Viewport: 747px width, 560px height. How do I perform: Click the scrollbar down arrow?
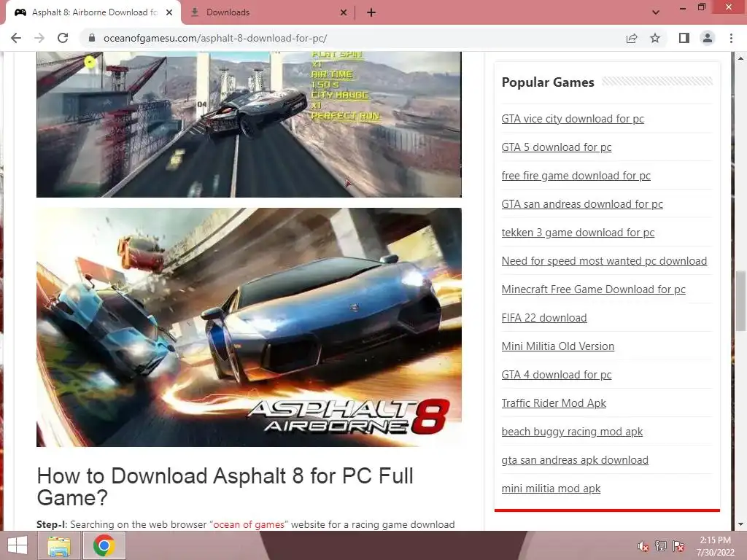pyautogui.click(x=740, y=524)
